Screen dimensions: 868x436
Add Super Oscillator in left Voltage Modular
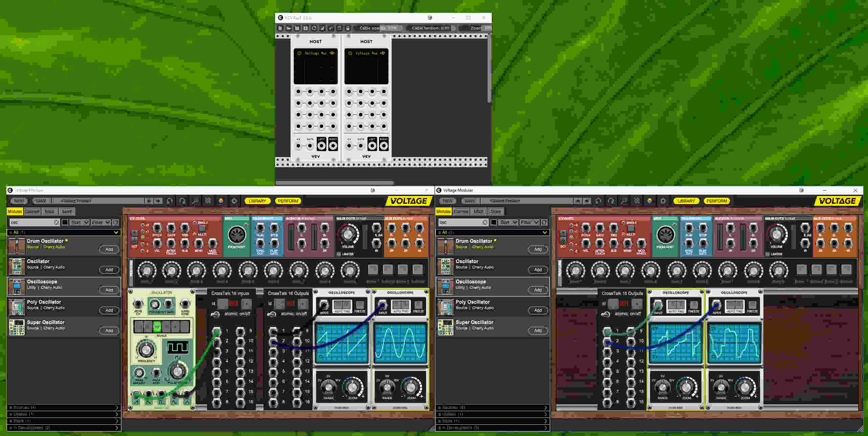pyautogui.click(x=109, y=331)
